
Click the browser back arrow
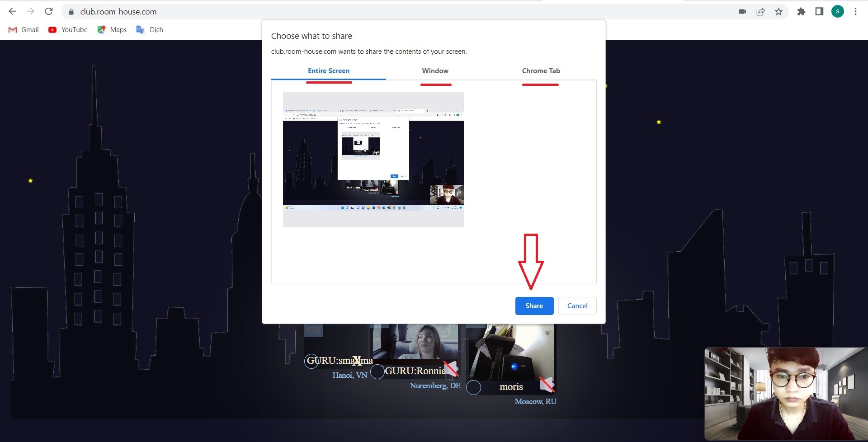point(13,12)
